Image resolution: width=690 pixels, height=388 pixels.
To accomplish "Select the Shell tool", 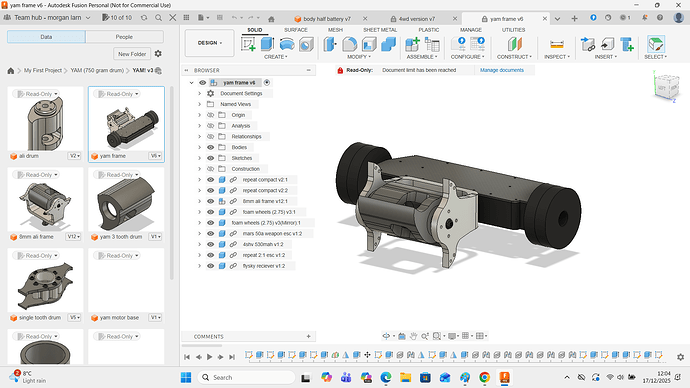I will coord(369,44).
